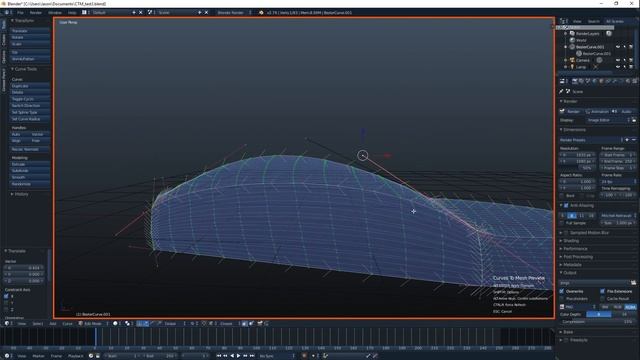This screenshot has height=360, width=640.
Task: Click the Toggle Cyclic button
Action: (30, 99)
